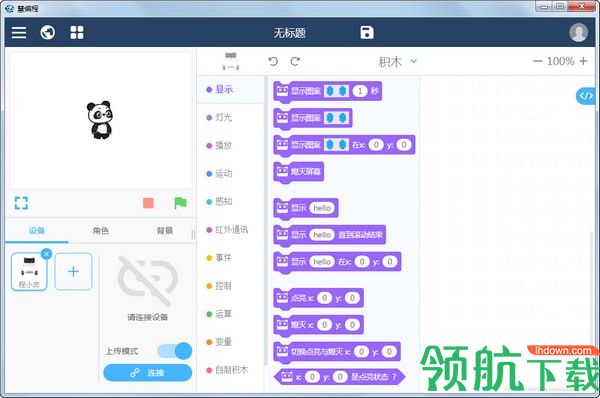600x398 pixels.
Task: Open the four-square grid icon
Action: [x=77, y=33]
